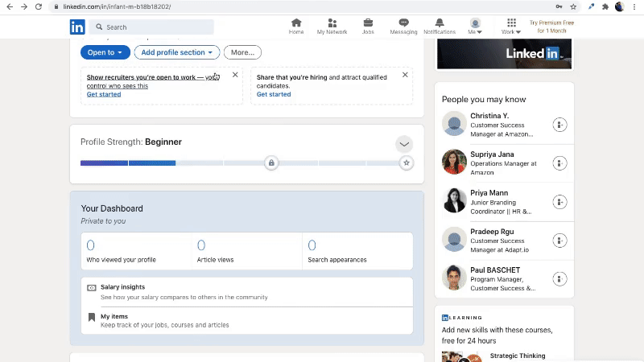
Task: Connect with Priya Mann
Action: 559,202
